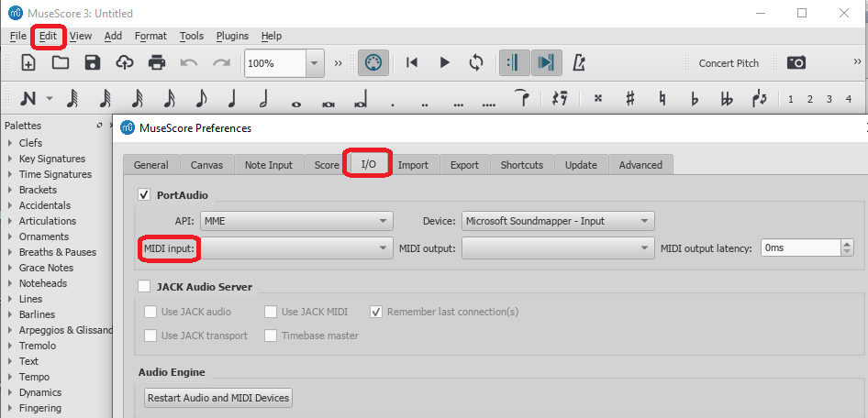Expand the Dynamics palette

(10, 392)
